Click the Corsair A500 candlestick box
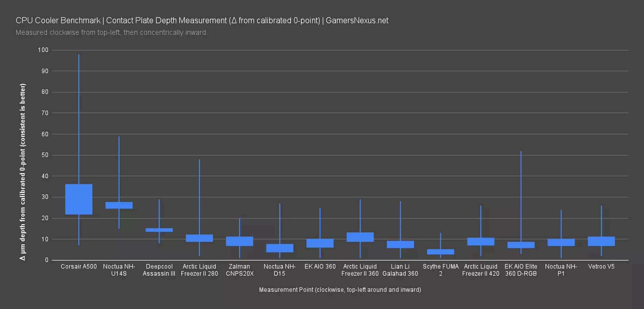This screenshot has height=309, width=644. (x=79, y=199)
